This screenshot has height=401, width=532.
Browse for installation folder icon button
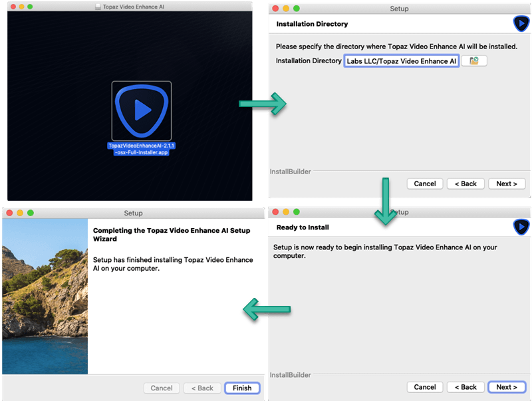pos(474,61)
